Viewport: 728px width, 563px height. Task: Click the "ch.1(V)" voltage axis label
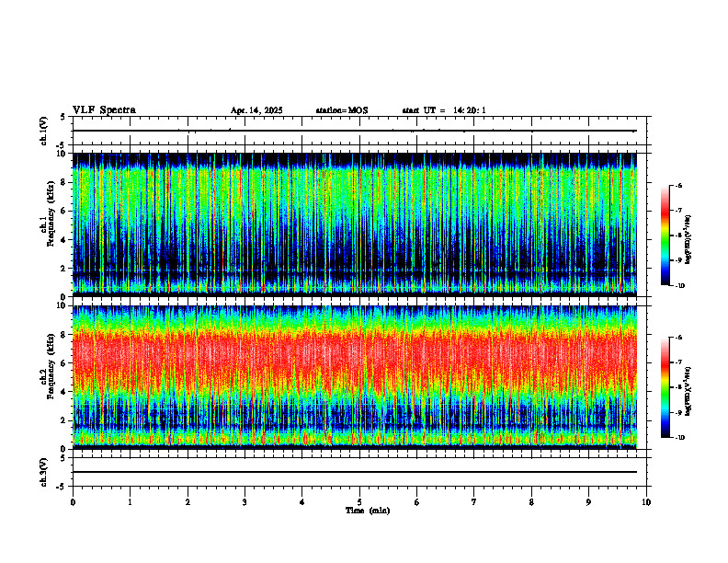[43, 131]
